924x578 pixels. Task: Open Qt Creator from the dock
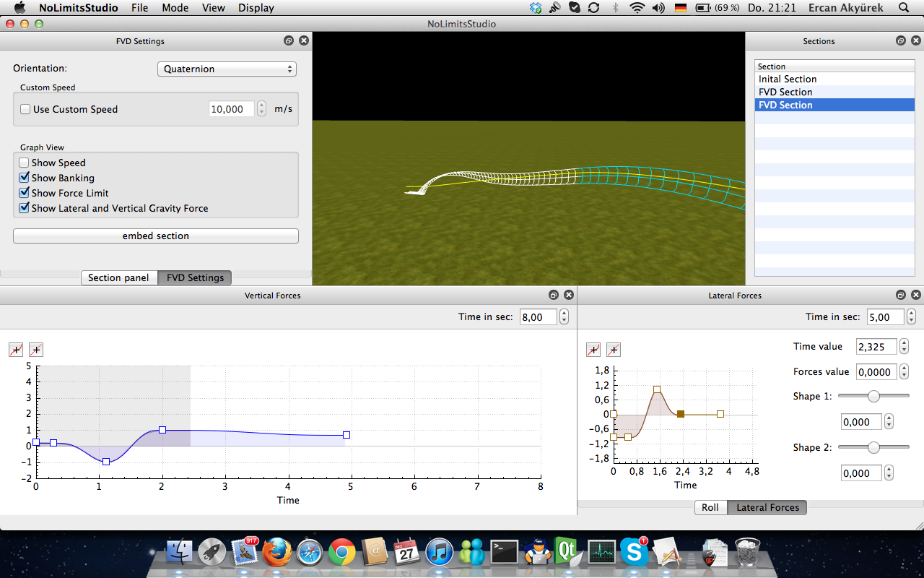coord(567,553)
